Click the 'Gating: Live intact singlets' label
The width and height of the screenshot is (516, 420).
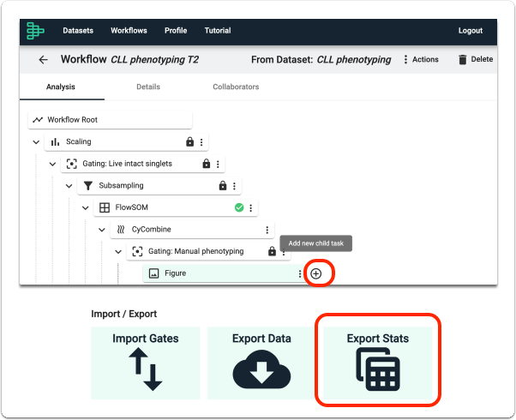[127, 164]
